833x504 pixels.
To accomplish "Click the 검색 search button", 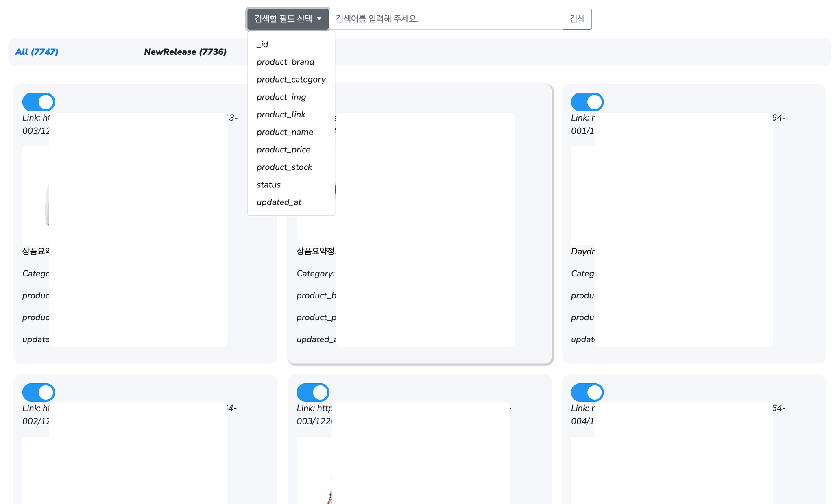I will 577,19.
